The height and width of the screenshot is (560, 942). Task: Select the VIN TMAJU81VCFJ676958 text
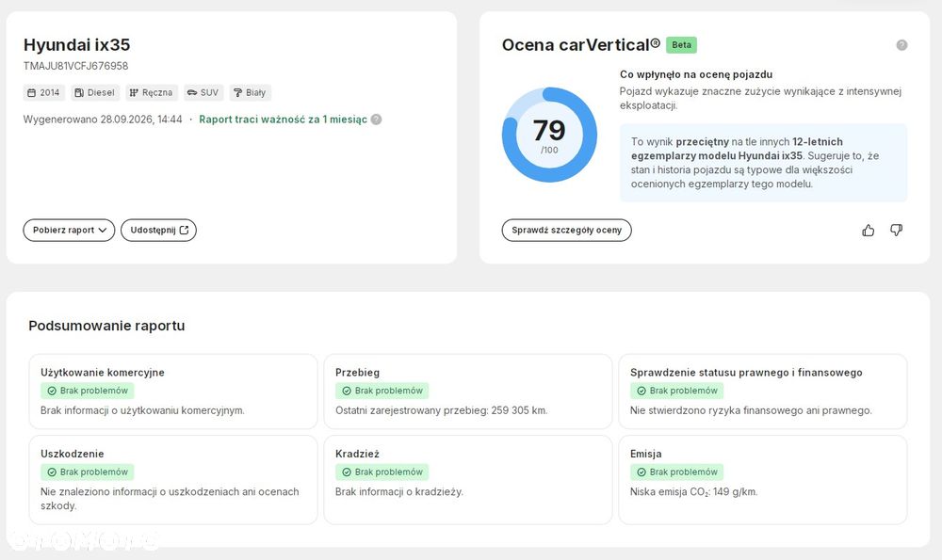(x=75, y=66)
